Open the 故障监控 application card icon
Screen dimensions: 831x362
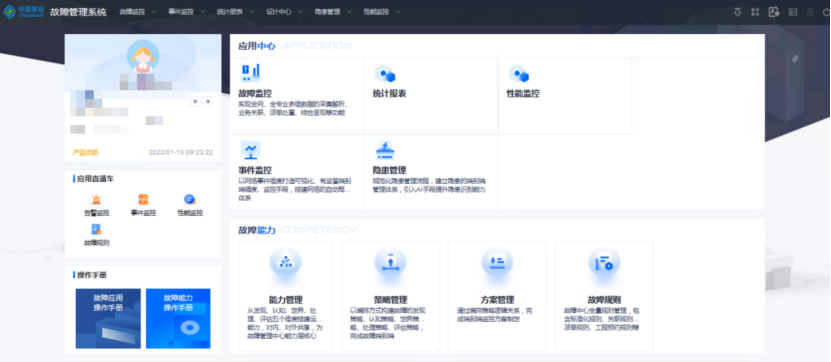pos(251,72)
